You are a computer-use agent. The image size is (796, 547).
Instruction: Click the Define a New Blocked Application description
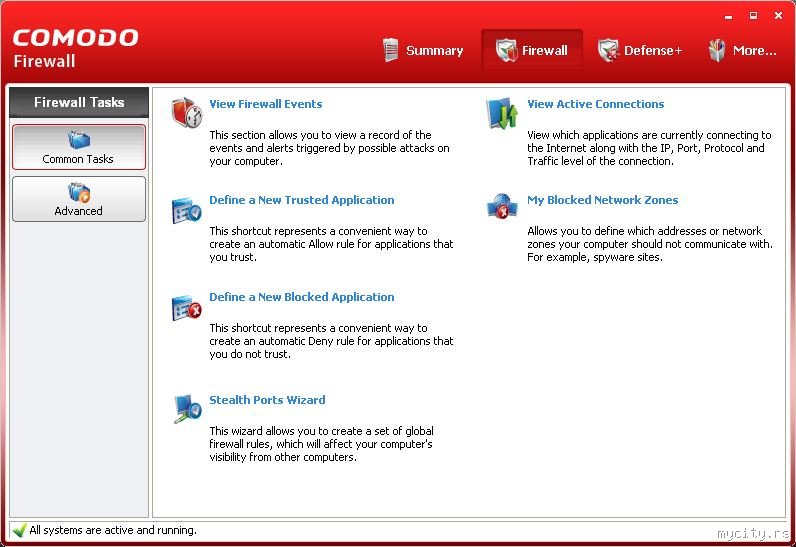coord(331,341)
